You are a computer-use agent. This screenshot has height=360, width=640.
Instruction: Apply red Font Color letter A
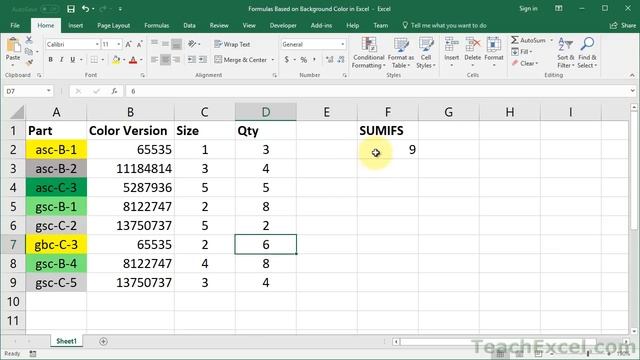click(x=133, y=60)
